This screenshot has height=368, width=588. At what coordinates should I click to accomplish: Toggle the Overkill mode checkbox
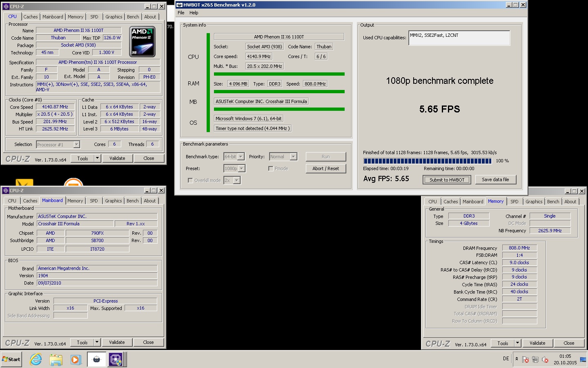(x=190, y=180)
